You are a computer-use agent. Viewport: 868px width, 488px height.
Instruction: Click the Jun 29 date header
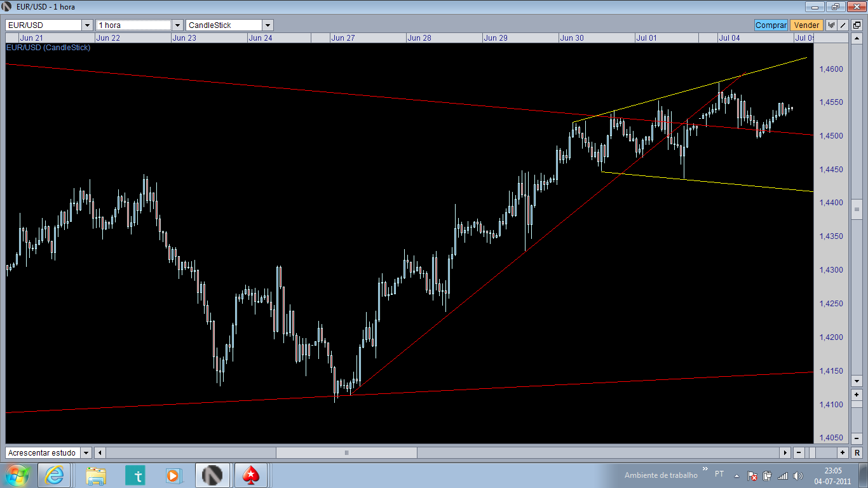pyautogui.click(x=496, y=37)
